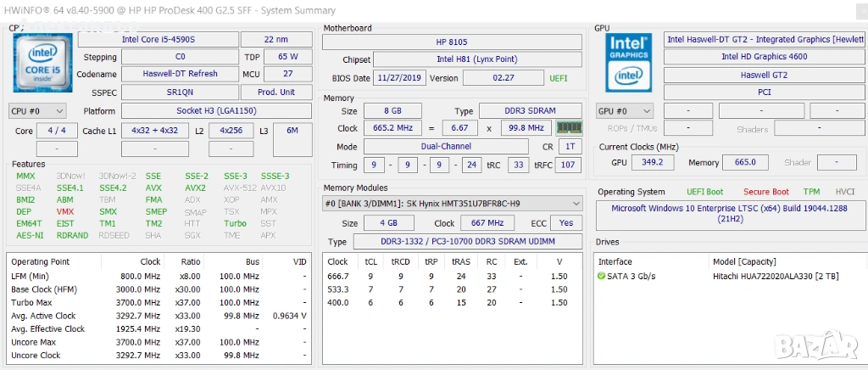Click the green SATA drive status icon
Viewport: 868px width, 370px height.
(602, 276)
